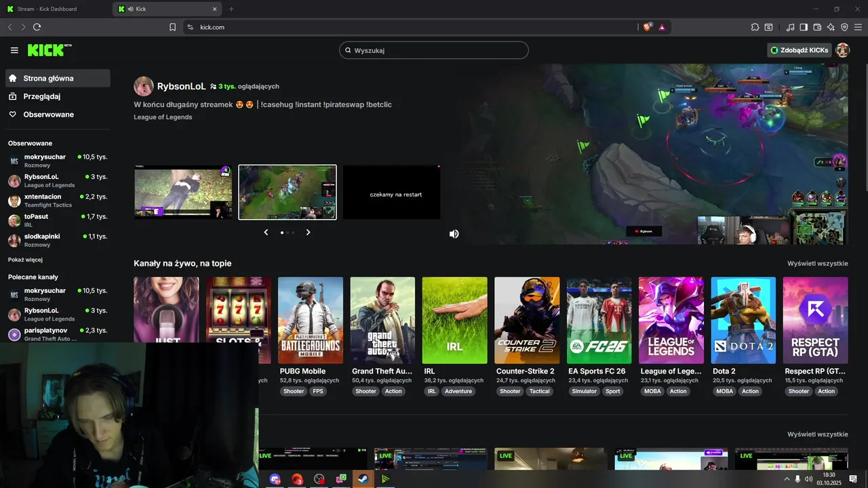Open the Leo AI sparkle icon
Screen dimensions: 868x488
(x=831, y=27)
